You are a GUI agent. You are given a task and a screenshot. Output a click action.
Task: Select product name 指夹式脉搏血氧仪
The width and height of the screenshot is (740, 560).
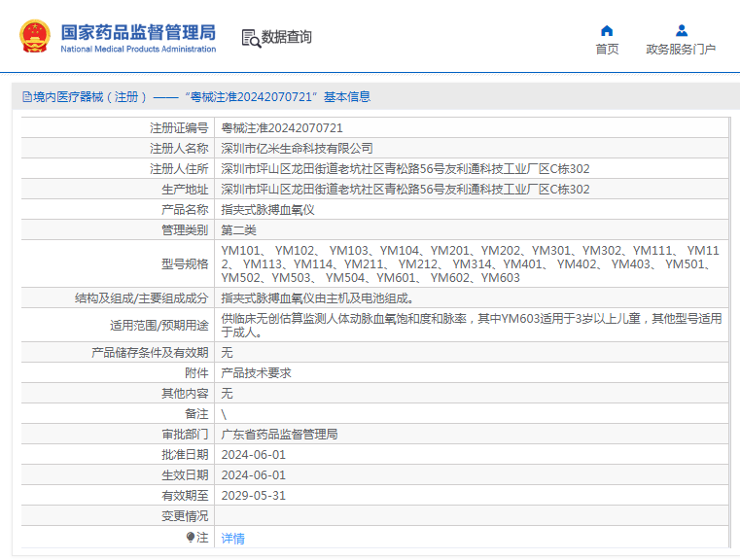coord(267,210)
